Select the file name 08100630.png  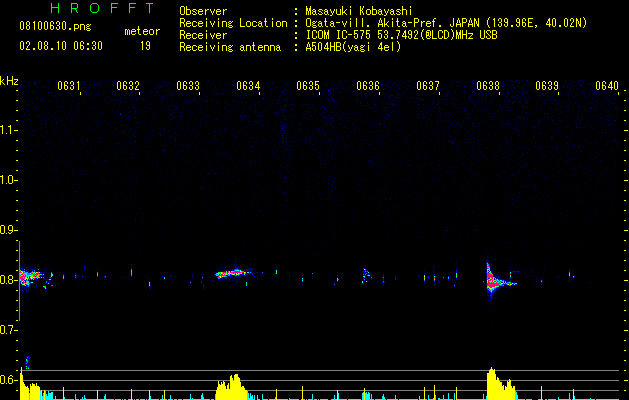point(55,27)
